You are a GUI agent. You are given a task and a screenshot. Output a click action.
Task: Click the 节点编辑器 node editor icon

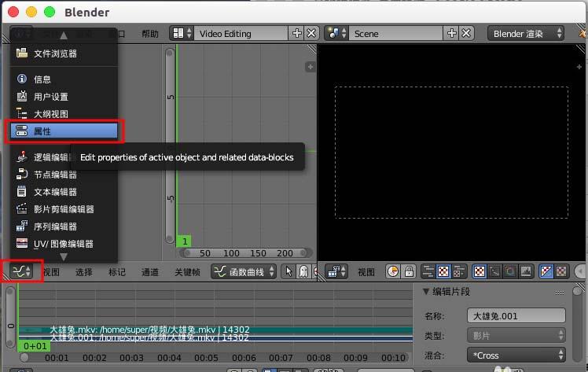click(x=22, y=175)
